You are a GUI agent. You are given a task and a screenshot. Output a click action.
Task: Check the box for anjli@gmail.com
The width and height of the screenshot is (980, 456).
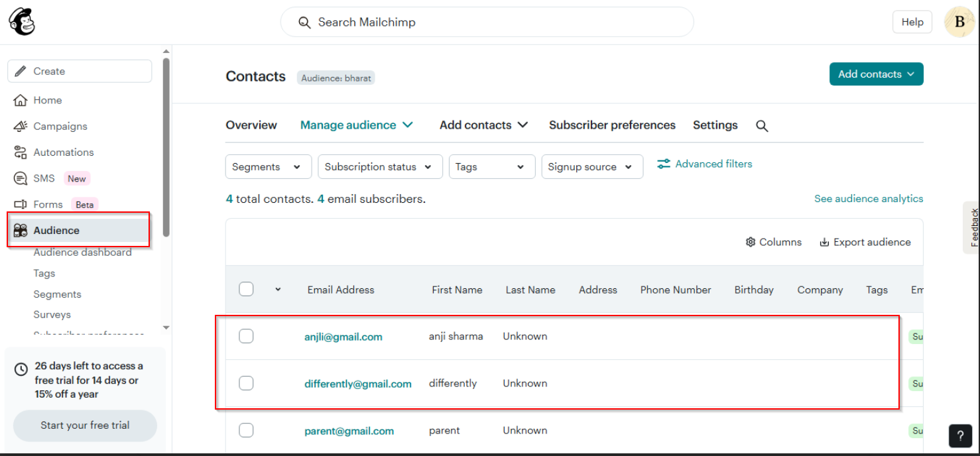coord(246,336)
